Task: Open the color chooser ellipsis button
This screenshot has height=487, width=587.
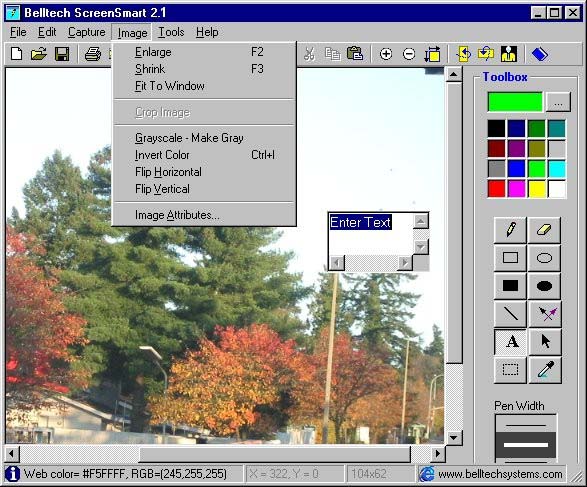Action: tap(558, 102)
